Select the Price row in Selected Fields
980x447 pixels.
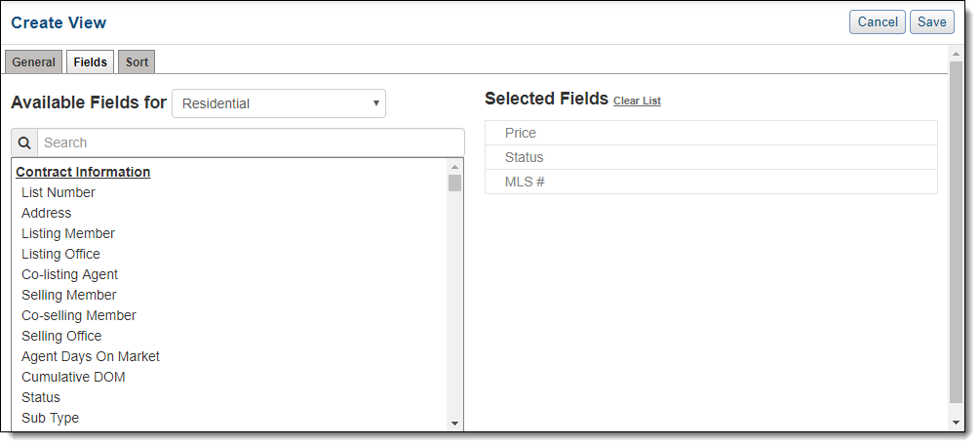point(711,133)
